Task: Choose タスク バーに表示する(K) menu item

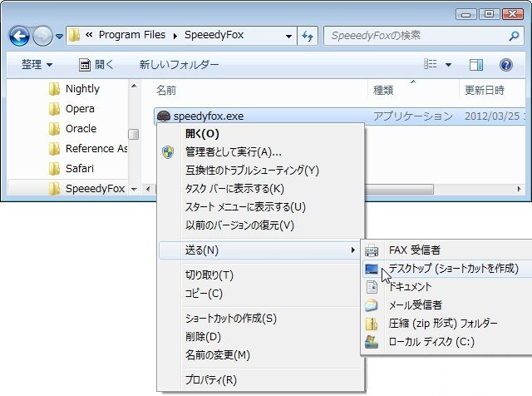Action: 260,189
